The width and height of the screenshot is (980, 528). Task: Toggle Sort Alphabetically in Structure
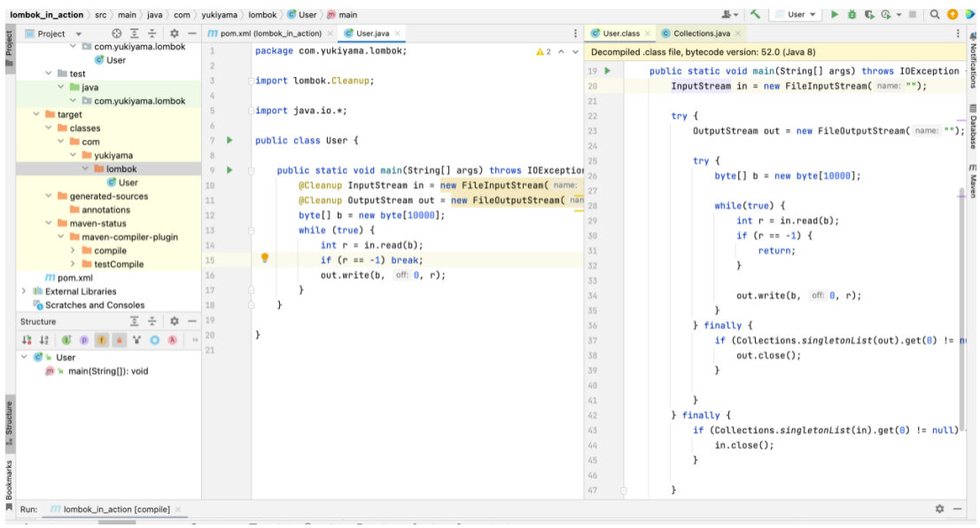[x=44, y=340]
